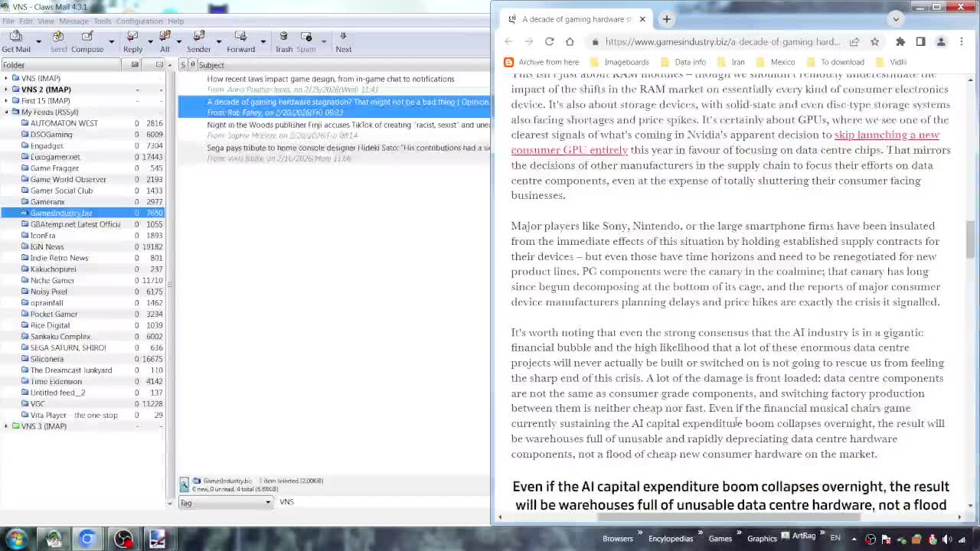Open the Tag dropdown selector
Image resolution: width=980 pixels, height=551 pixels.
click(x=225, y=502)
